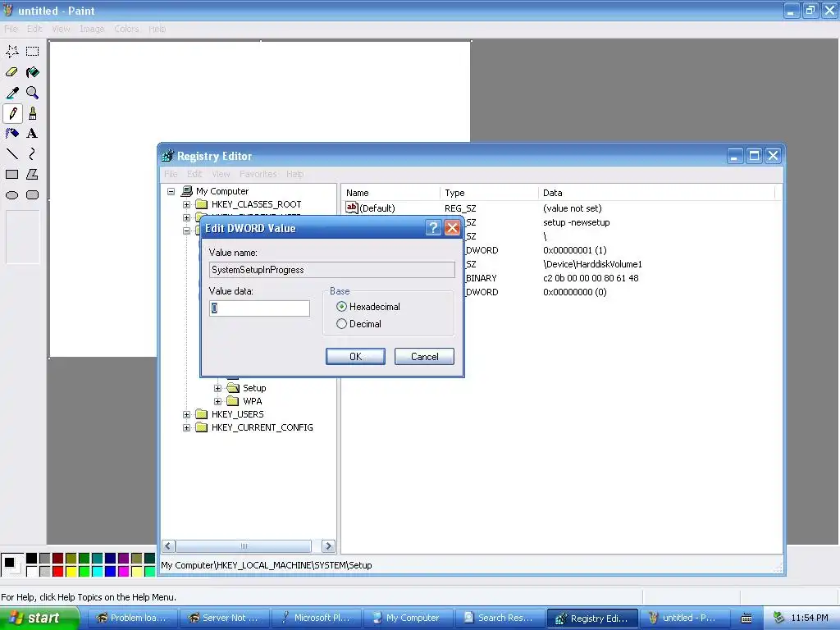Open Registry Editor's View menu

pos(221,174)
